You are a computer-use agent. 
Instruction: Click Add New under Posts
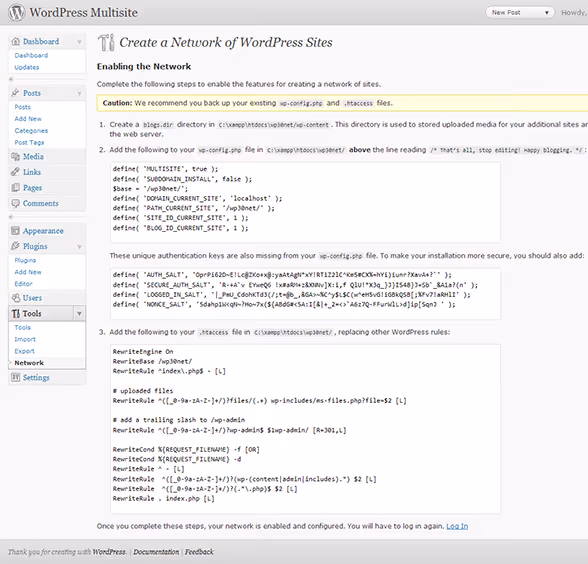(x=28, y=119)
